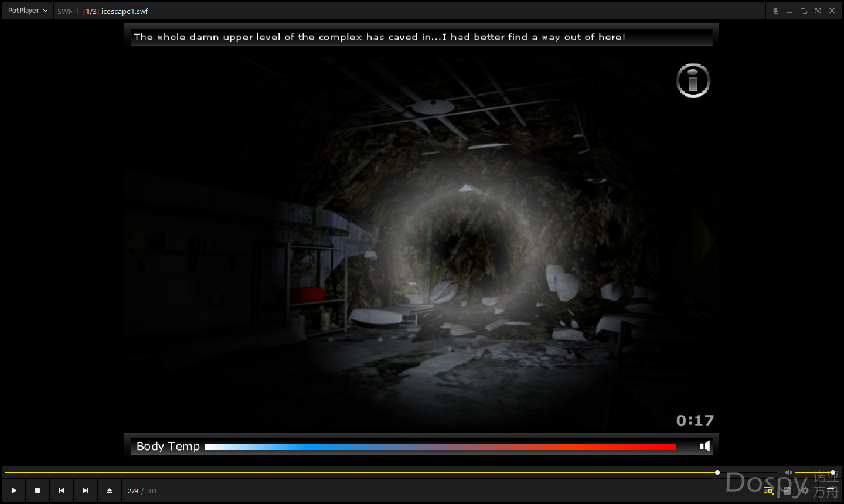Image resolution: width=844 pixels, height=504 pixels.
Task: Open the PotPlayer main menu dropdown
Action: pos(28,11)
